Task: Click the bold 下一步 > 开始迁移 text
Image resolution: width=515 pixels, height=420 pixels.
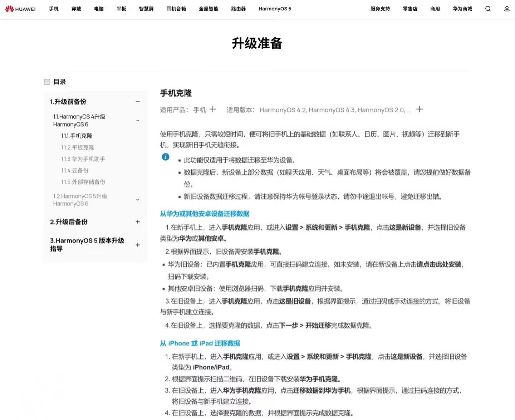Action: click(305, 326)
